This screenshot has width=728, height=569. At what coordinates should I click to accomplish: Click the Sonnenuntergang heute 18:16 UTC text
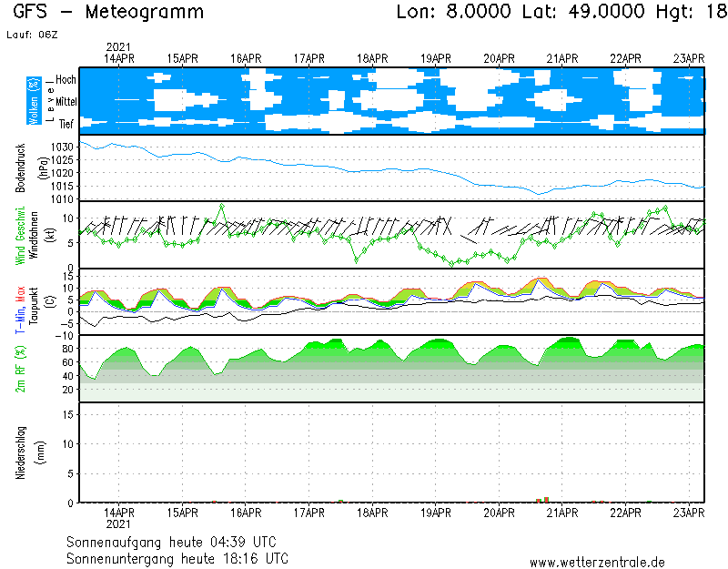click(177, 557)
